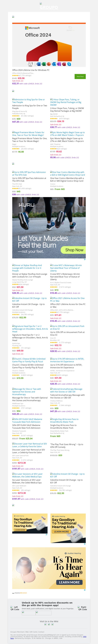Image resolution: width=98 pixels, height=644 pixels.
Task: Open the Microsoft Office 2024 deal image
Action: [49, 45]
